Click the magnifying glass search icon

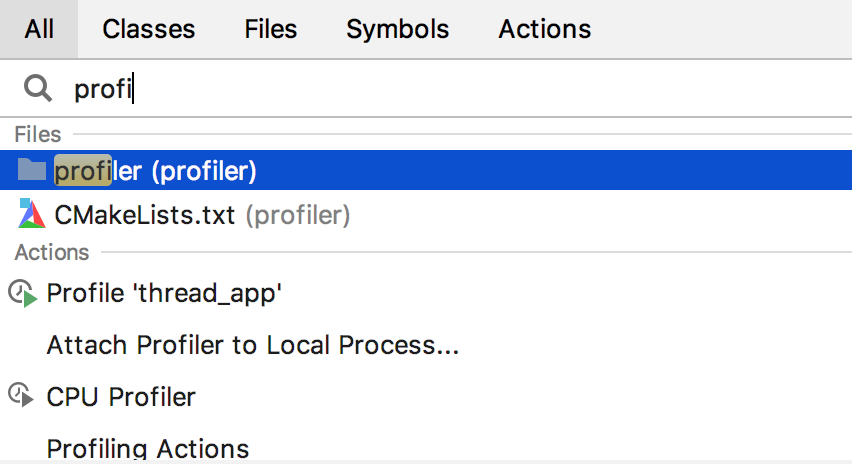pos(38,89)
